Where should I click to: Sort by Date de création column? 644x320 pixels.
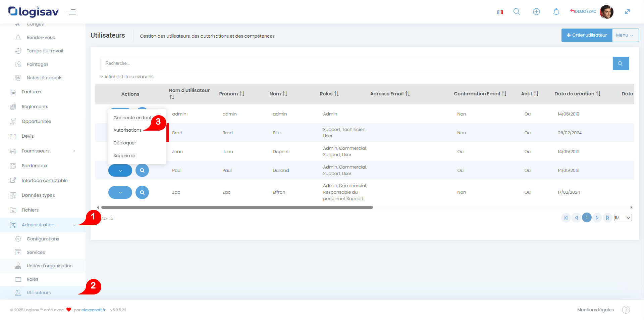[577, 94]
